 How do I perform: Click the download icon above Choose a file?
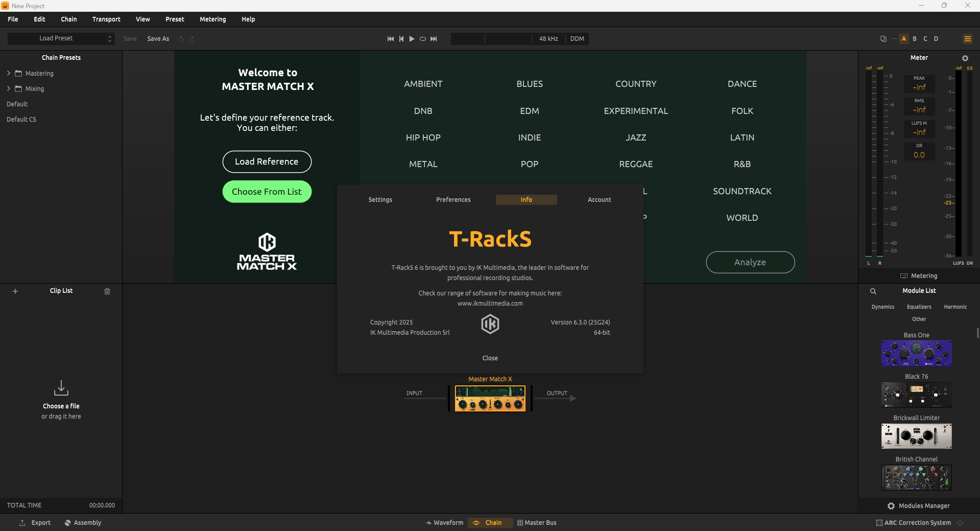tap(61, 388)
